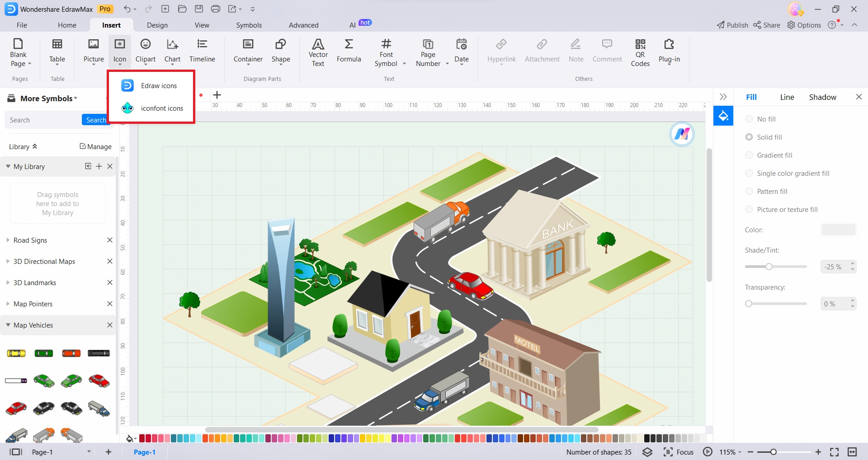
Task: Switch to the Symbols tab
Action: [249, 25]
